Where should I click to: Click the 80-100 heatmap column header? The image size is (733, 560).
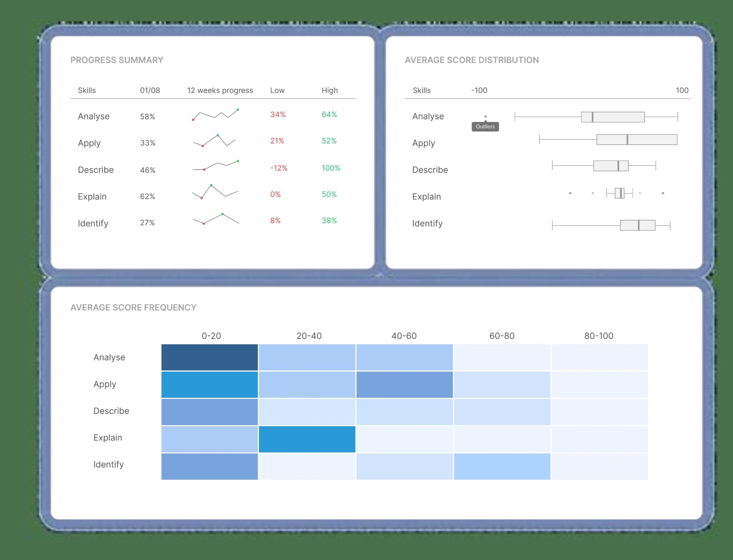599,336
